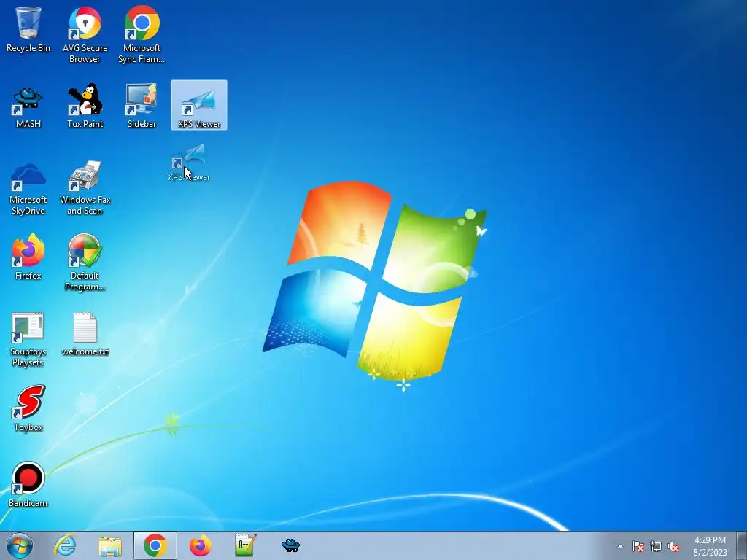Viewport: 747px width, 560px height.
Task: Select the Souptoys Playsets shortcut
Action: tap(28, 340)
